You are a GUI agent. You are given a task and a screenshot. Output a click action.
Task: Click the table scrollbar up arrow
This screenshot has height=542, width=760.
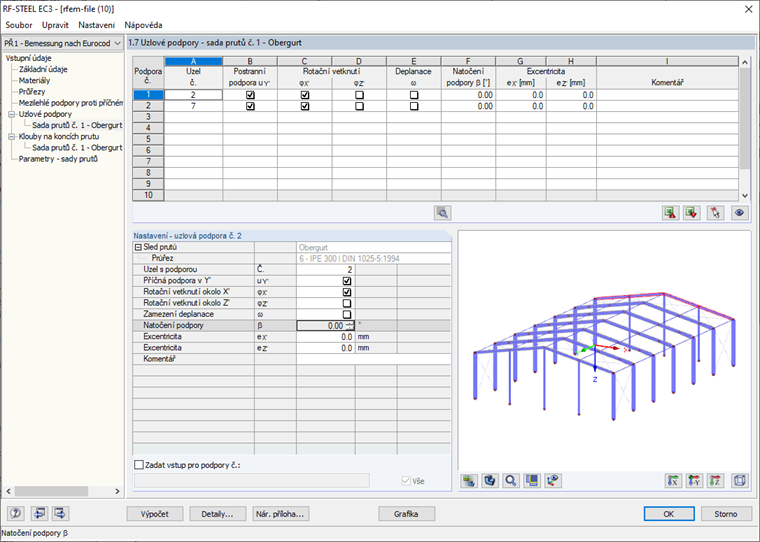(745, 62)
